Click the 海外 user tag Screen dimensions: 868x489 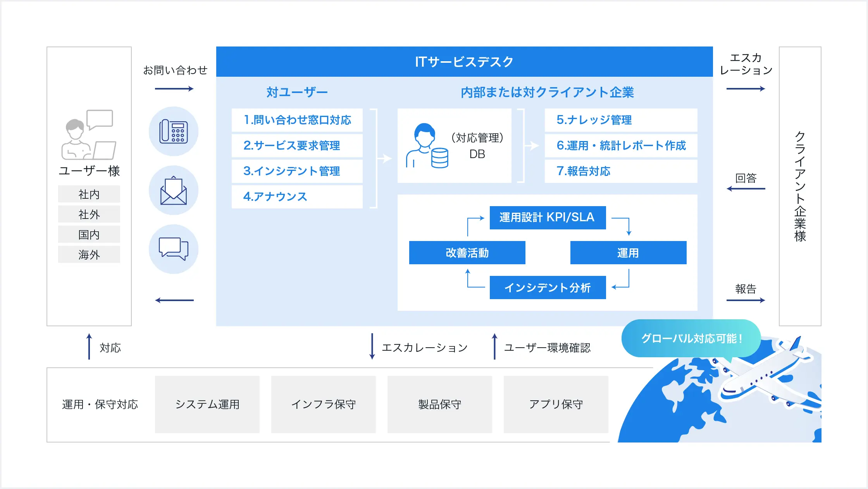[89, 255]
